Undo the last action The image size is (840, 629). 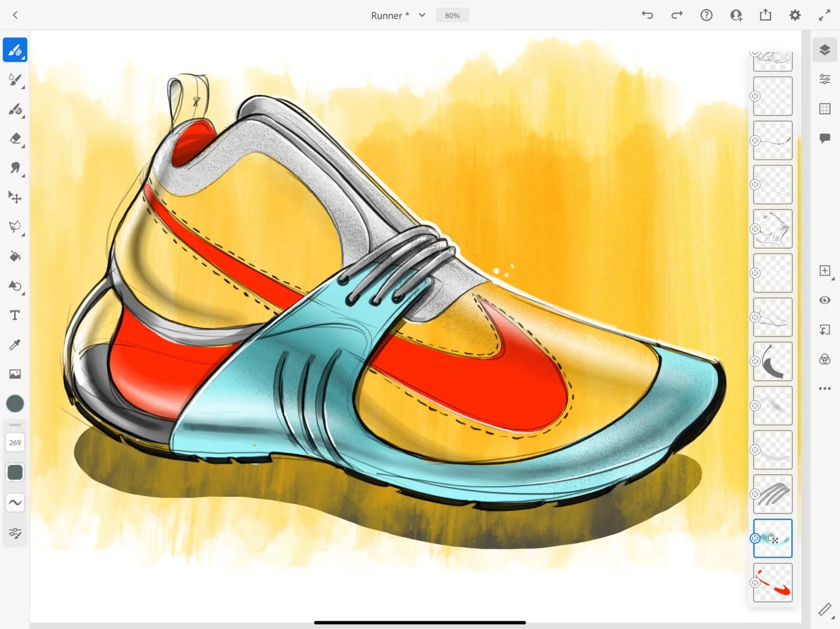647,15
